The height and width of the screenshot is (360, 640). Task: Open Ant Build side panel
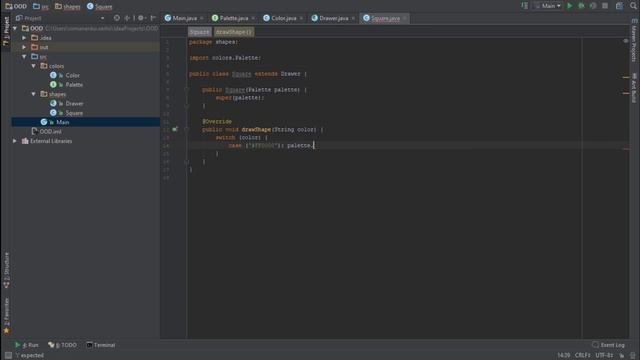[634, 88]
